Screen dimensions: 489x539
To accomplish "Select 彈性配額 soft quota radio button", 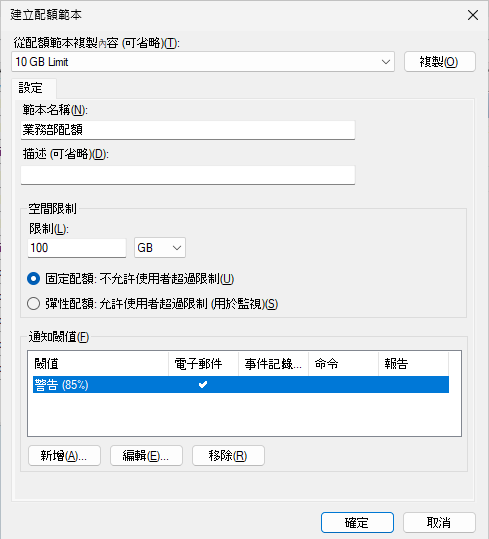I will point(34,304).
